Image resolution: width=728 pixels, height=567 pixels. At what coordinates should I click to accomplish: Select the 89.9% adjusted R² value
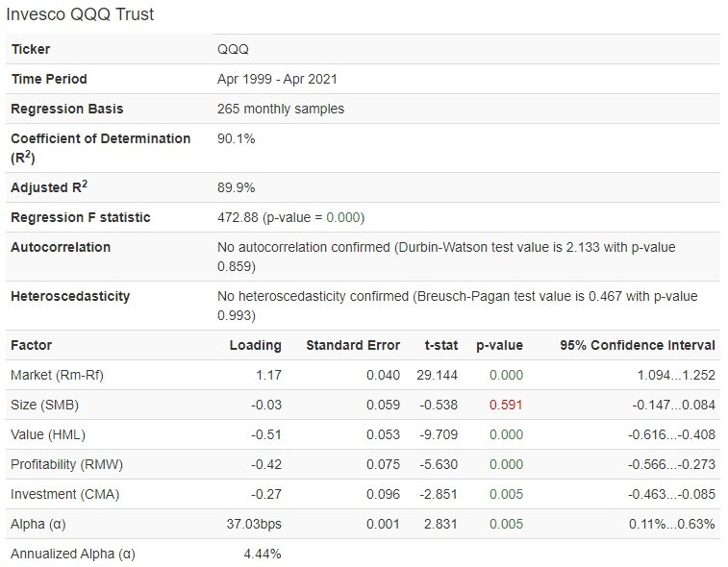tap(237, 187)
